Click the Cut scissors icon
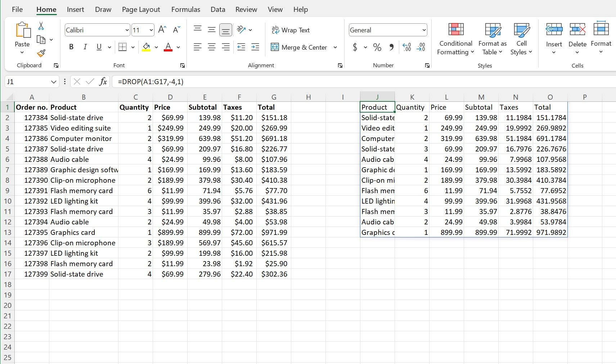This screenshot has height=364, width=616. (41, 26)
